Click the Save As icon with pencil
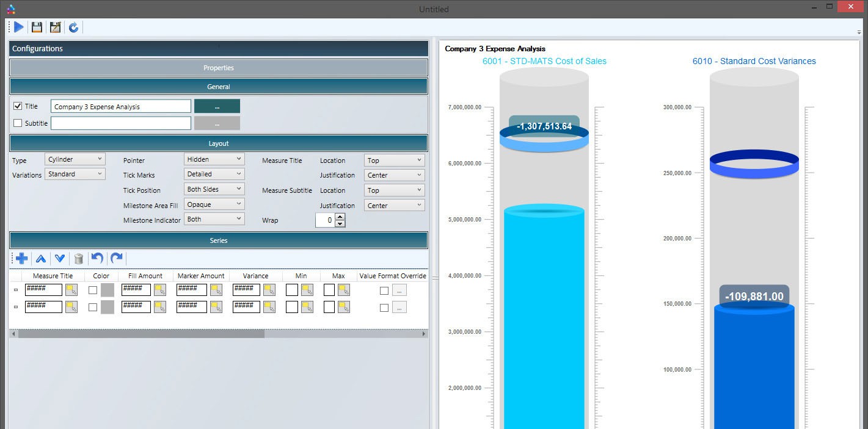The height and width of the screenshot is (429, 868). 56,27
